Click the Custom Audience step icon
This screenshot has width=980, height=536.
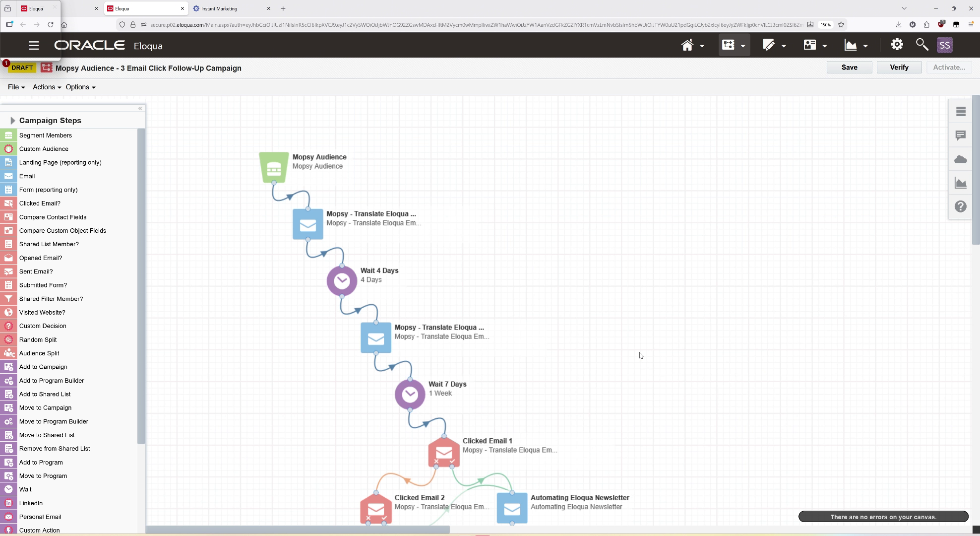(8, 149)
